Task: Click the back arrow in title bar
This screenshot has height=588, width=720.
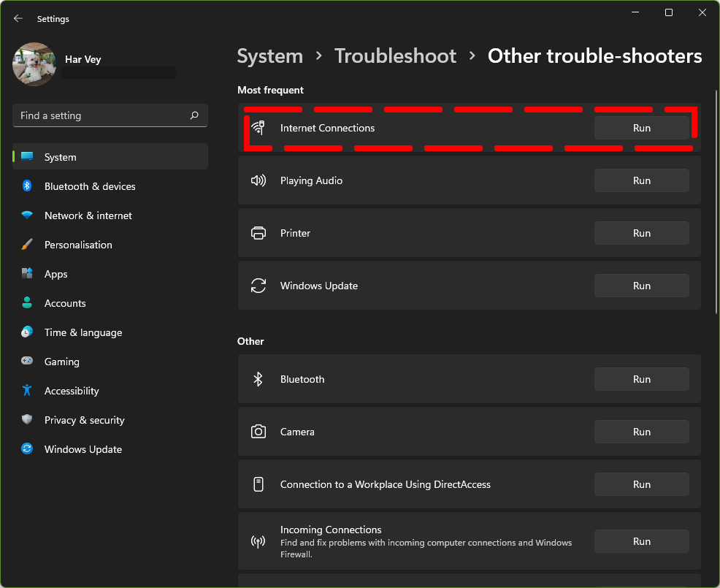Action: coord(18,18)
